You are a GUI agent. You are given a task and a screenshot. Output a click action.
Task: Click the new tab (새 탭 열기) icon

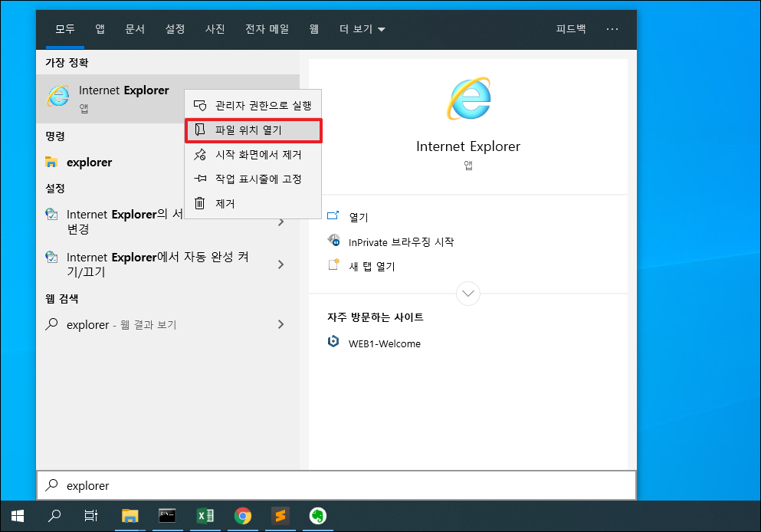coord(333,264)
